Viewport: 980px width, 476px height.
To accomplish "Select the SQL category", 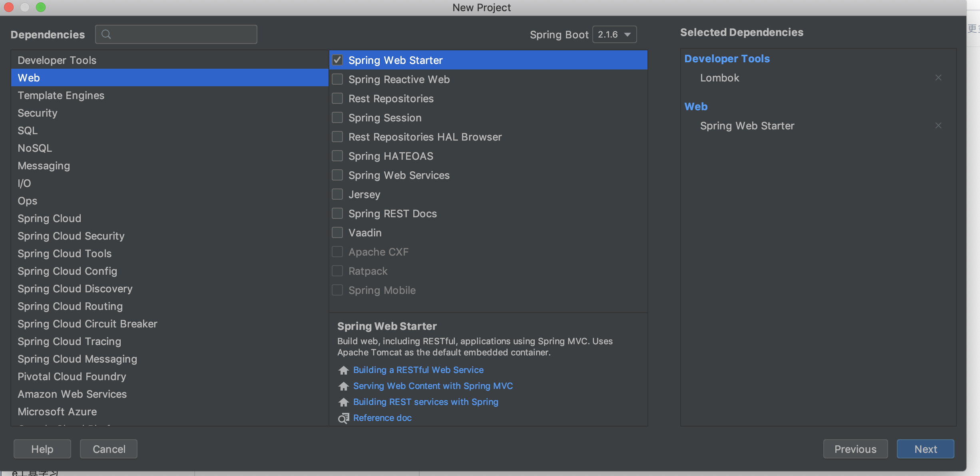I will coord(169,130).
